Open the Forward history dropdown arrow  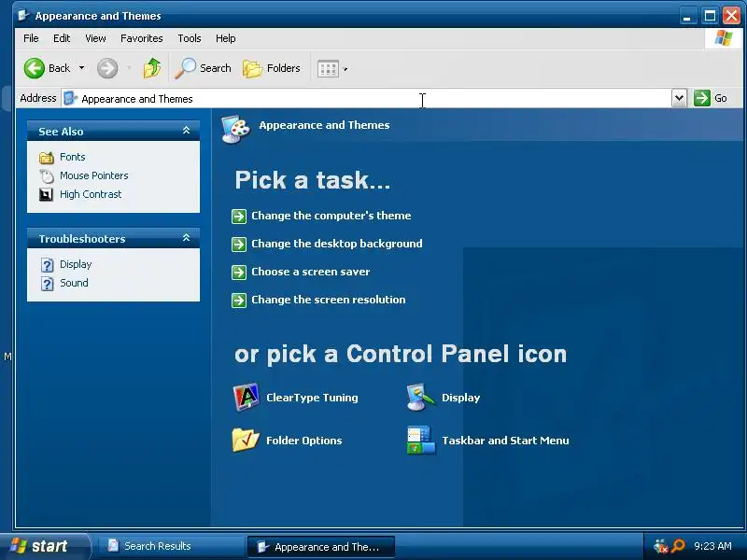point(129,68)
